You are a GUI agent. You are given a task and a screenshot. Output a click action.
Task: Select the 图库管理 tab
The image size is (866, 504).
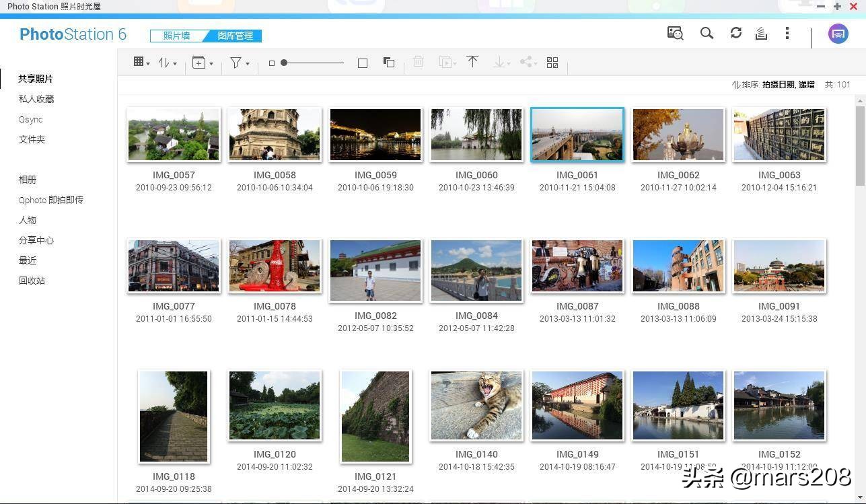[235, 36]
